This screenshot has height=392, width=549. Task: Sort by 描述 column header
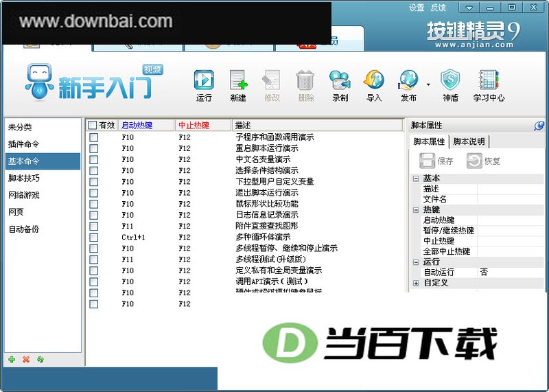317,125
